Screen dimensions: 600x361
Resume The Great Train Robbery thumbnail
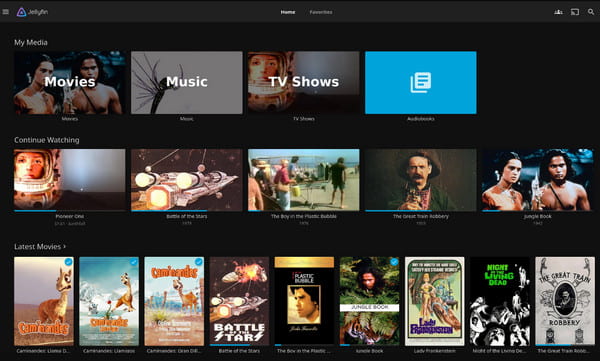(x=421, y=180)
